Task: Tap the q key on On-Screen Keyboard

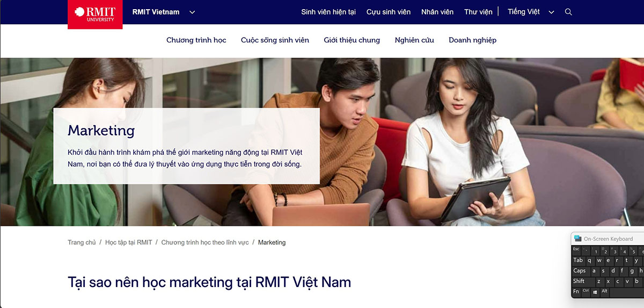Action: pyautogui.click(x=591, y=261)
